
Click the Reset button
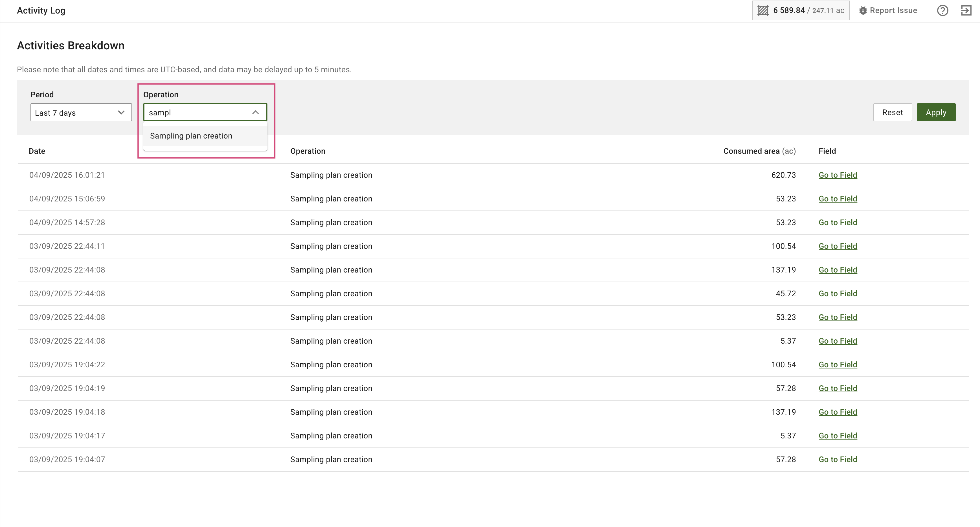click(x=892, y=112)
